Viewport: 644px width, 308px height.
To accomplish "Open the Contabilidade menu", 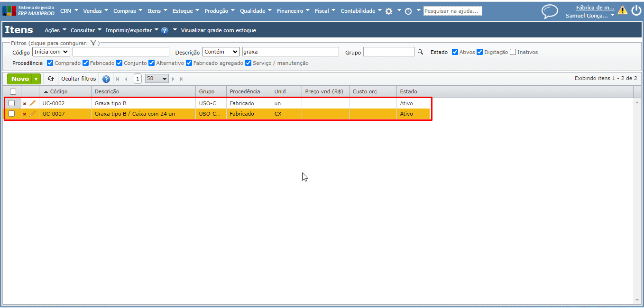I will [x=361, y=11].
